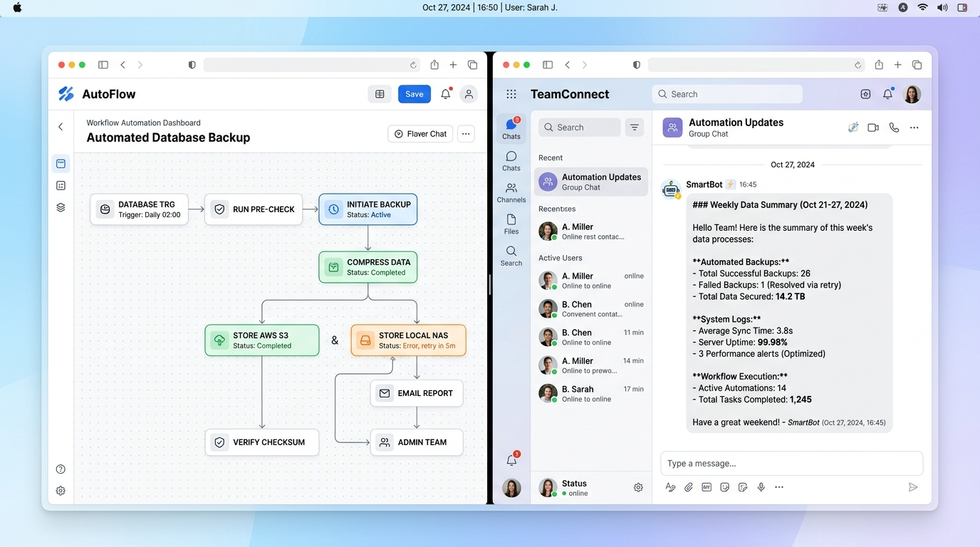980x547 pixels.
Task: Click the filter icon beside chat list search
Action: point(635,127)
